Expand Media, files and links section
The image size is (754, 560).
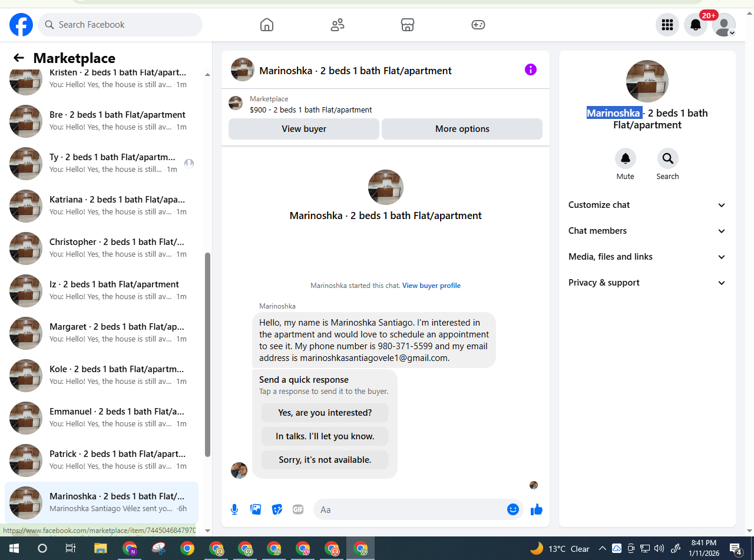coord(647,257)
